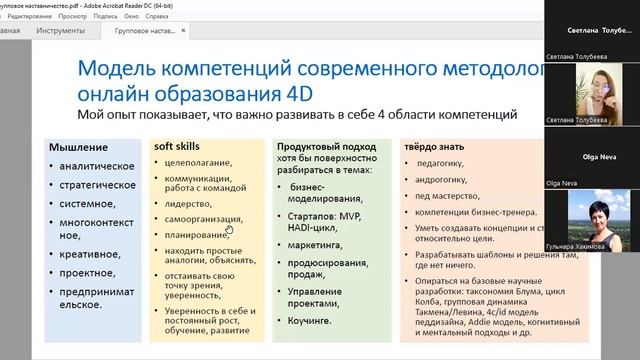640x360 pixels.
Task: Select Светлана Толубеева's black video tile
Action: [592, 31]
